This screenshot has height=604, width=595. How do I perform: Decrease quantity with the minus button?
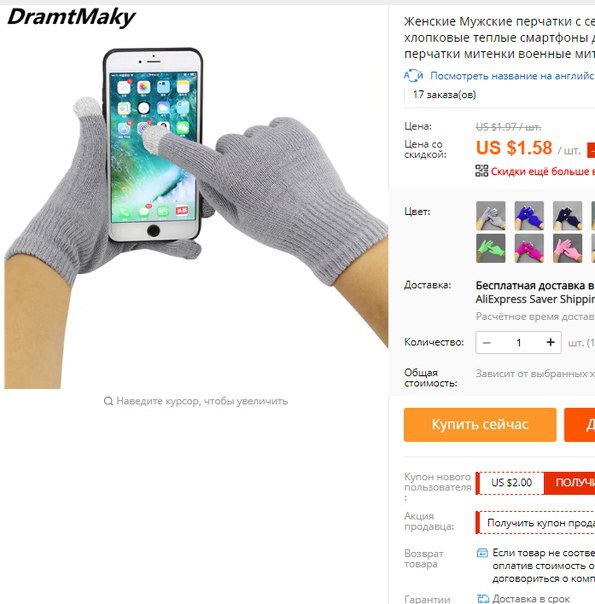tap(486, 342)
